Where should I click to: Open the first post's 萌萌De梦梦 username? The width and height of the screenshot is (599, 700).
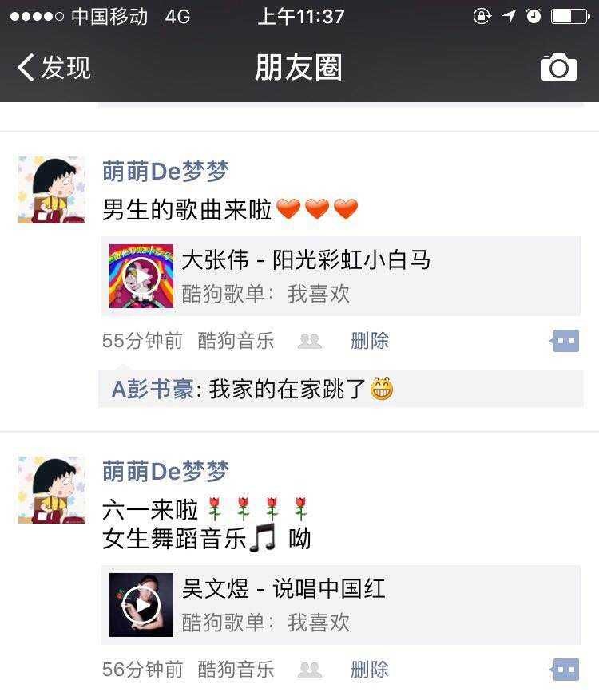[165, 171]
